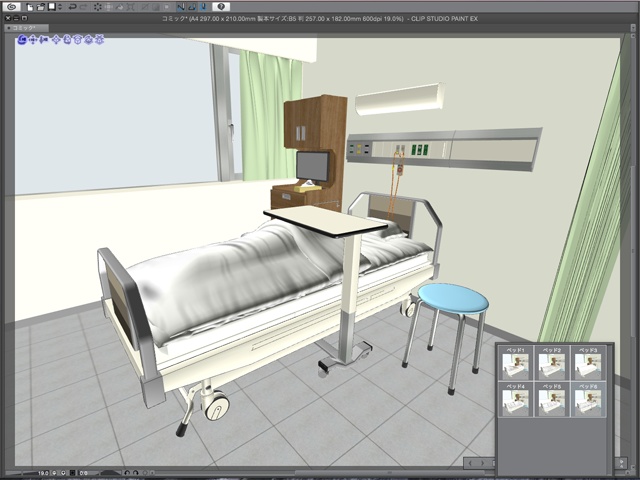
Task: Click the Undo arrow icon
Action: (x=72, y=7)
